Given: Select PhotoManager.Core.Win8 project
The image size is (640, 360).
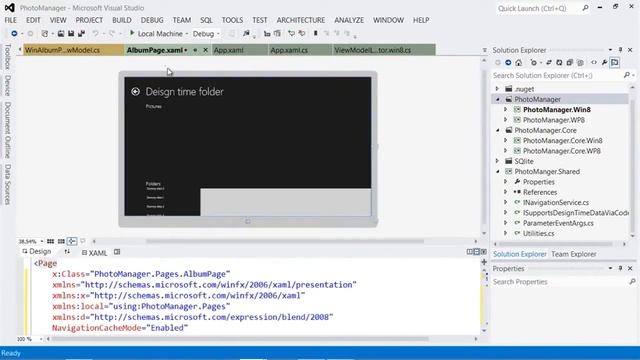Looking at the screenshot, I should 562,140.
